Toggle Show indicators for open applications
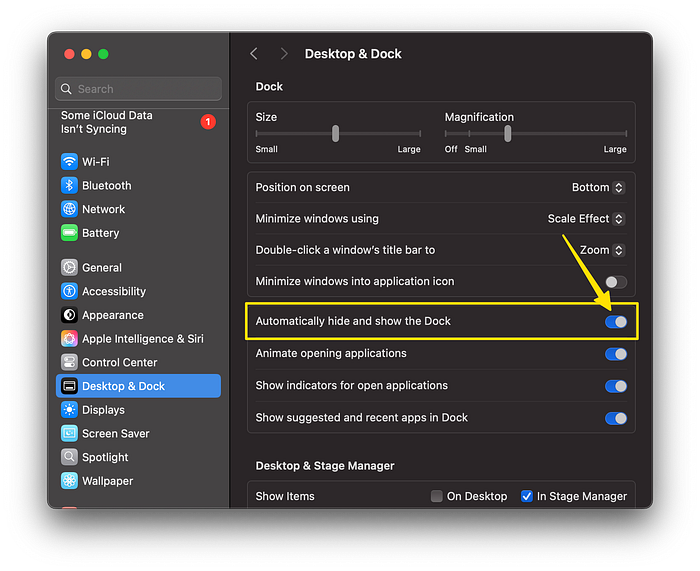 (x=616, y=386)
